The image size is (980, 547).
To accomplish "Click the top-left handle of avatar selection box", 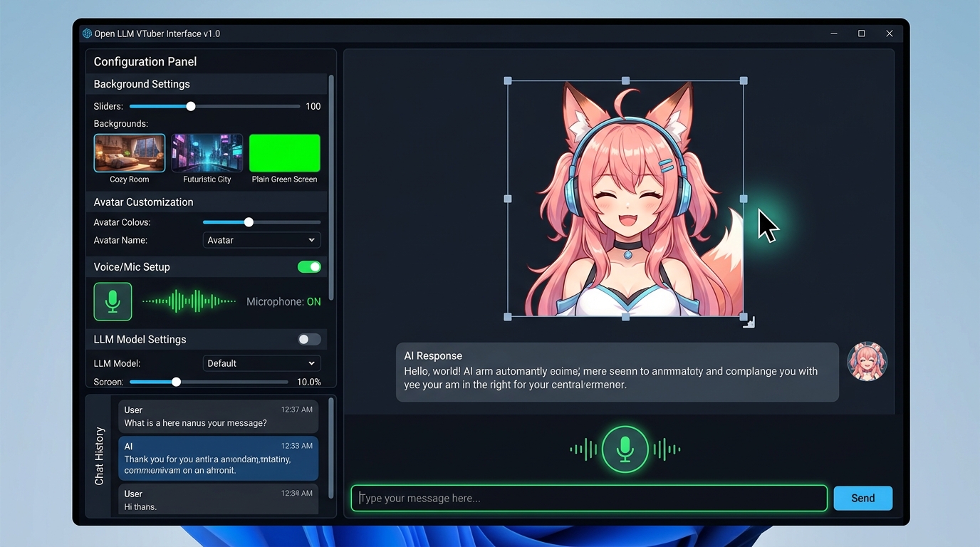I will pos(508,81).
